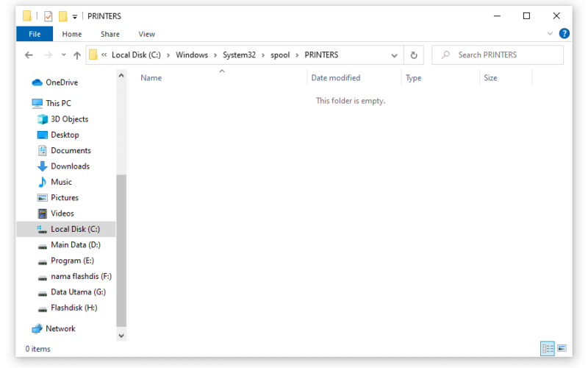Jump to System32 in breadcrumb path

point(239,54)
